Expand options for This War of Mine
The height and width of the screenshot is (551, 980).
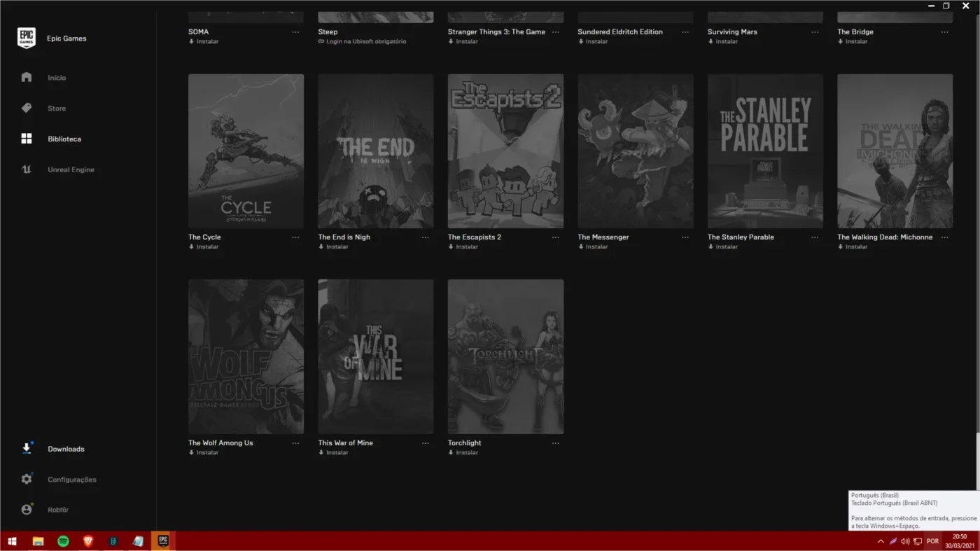[x=426, y=443]
